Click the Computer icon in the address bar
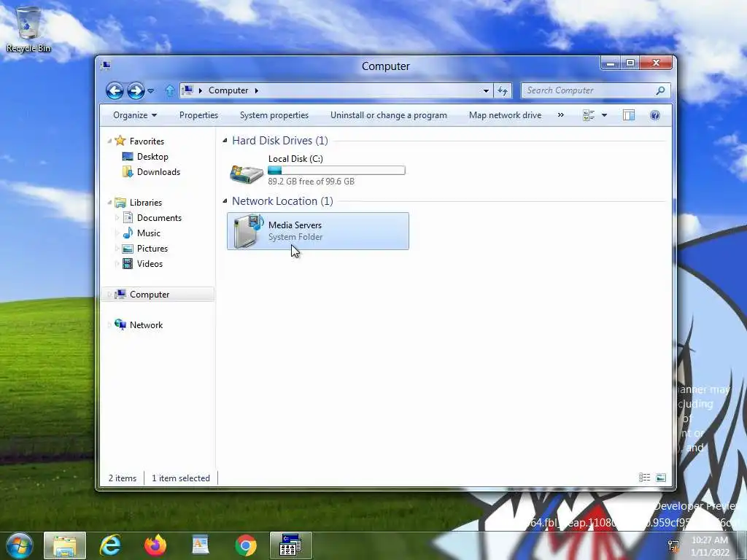The image size is (747, 560). pyautogui.click(x=187, y=90)
